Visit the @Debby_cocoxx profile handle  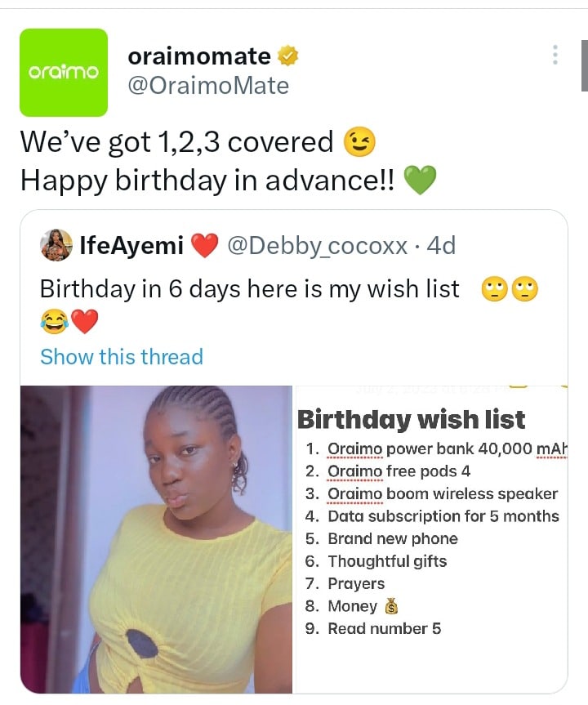[x=317, y=245]
